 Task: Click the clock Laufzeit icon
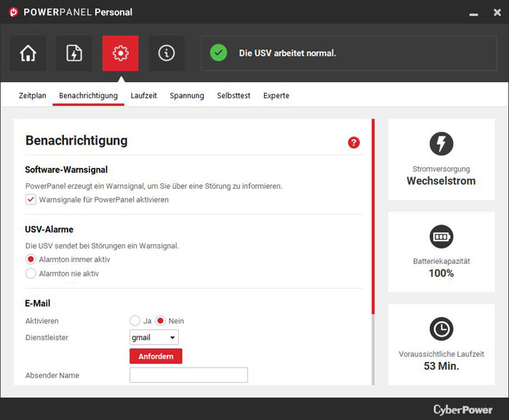coord(441,329)
